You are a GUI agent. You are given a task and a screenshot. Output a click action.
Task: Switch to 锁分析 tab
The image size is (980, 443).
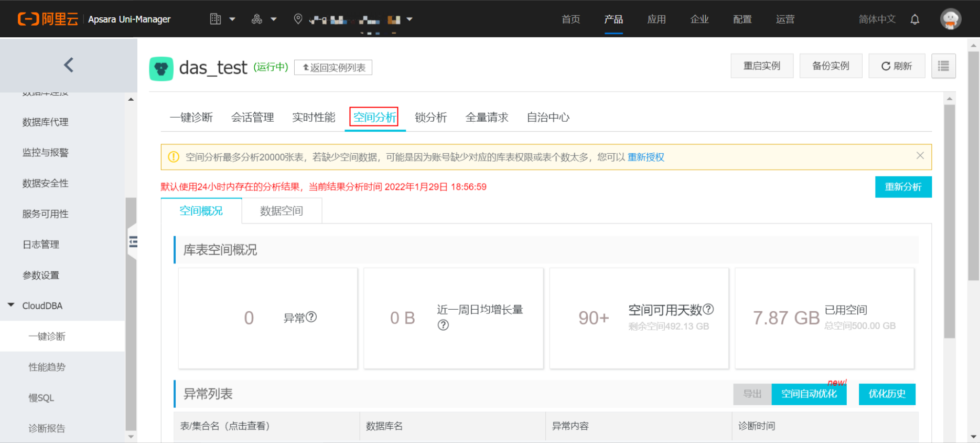[431, 117]
